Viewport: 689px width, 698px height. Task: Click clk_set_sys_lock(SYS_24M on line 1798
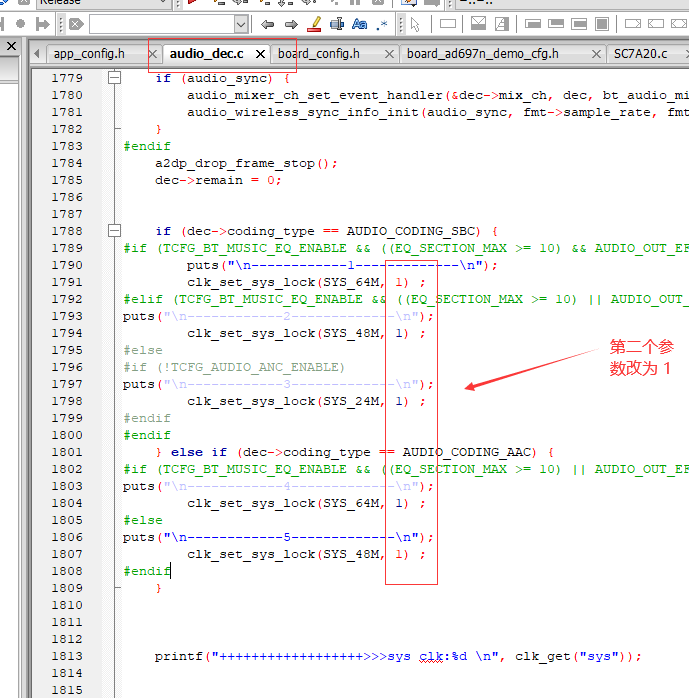tap(285, 402)
